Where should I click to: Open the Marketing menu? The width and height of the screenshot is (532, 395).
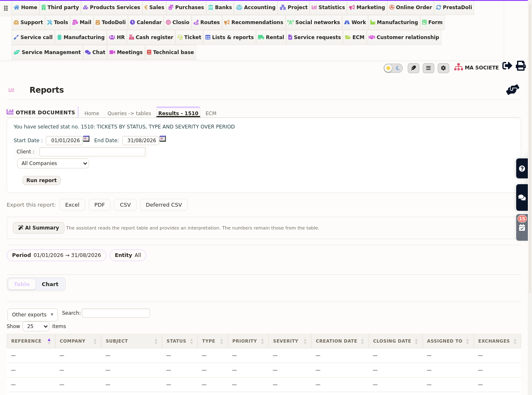click(x=367, y=7)
